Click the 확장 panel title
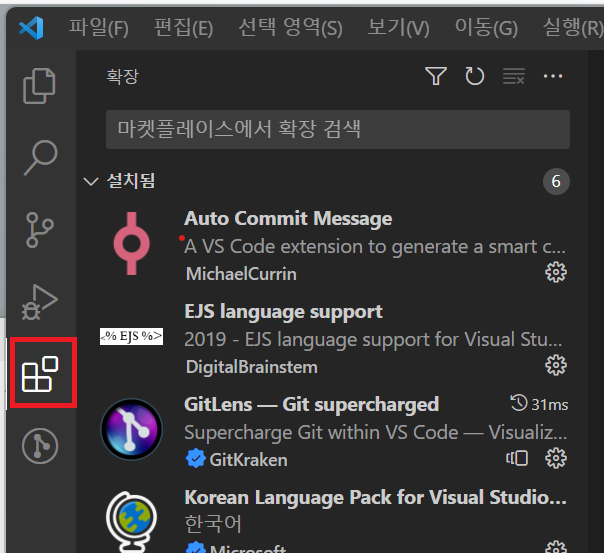604x553 pixels. tap(122, 76)
